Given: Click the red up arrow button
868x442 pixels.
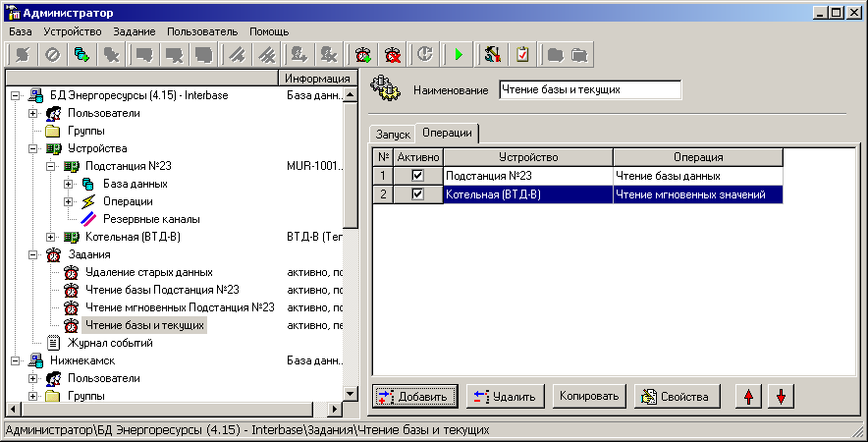Looking at the screenshot, I should [x=748, y=396].
